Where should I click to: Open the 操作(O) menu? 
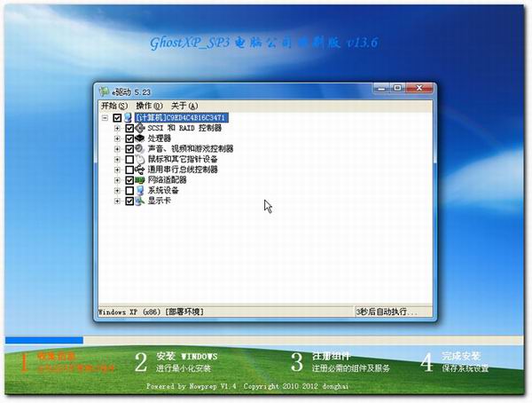(x=149, y=106)
